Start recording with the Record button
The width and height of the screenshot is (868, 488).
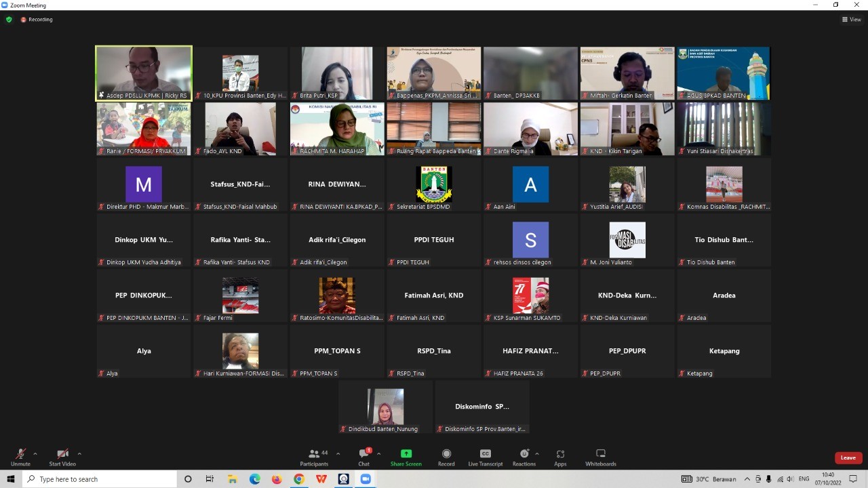click(446, 457)
